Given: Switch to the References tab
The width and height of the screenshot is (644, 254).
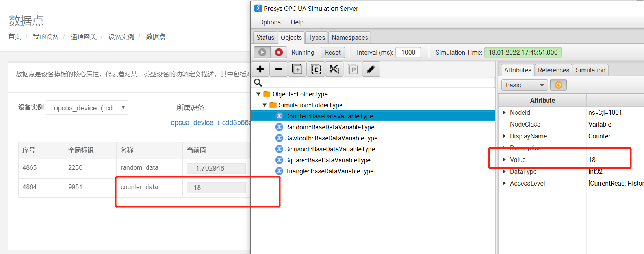Looking at the screenshot, I should (553, 70).
